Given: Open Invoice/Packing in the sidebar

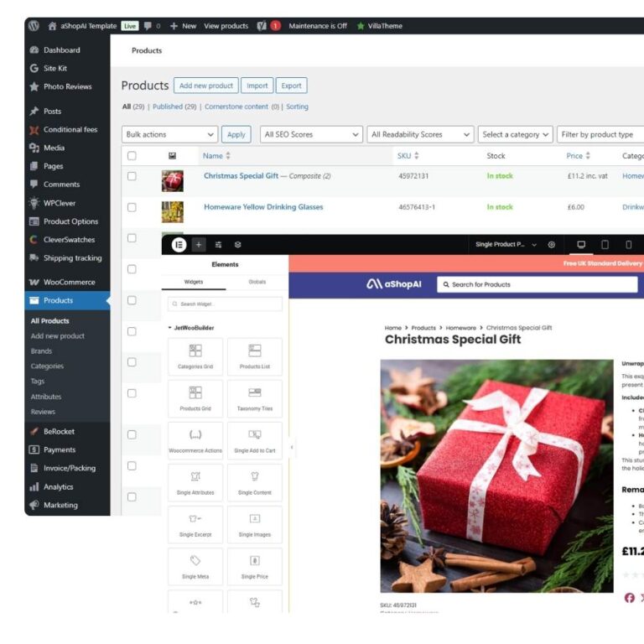Looking at the screenshot, I should tap(70, 468).
